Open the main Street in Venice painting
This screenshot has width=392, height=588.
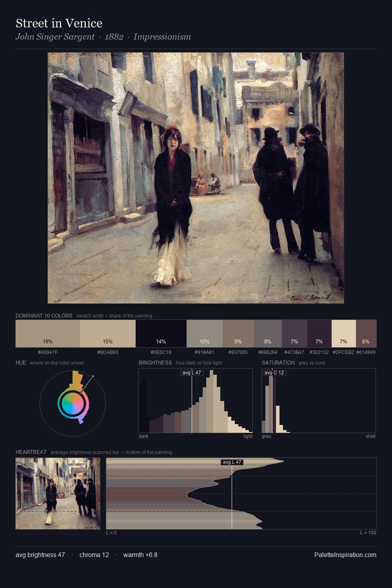tap(196, 178)
